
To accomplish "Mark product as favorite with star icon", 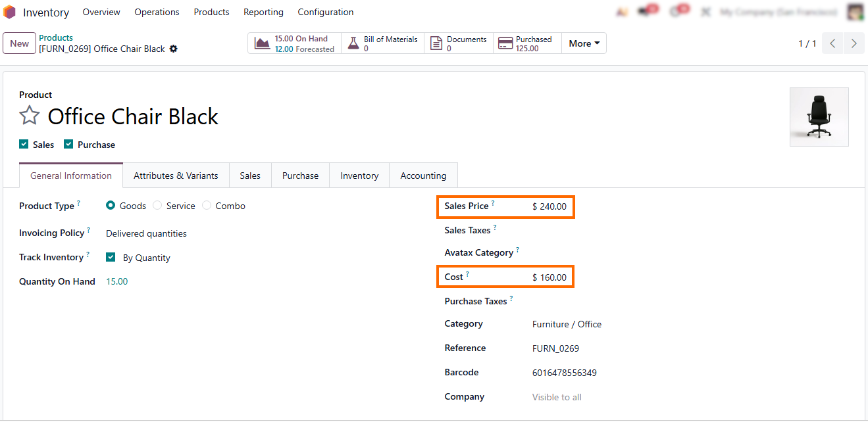I will pos(30,116).
